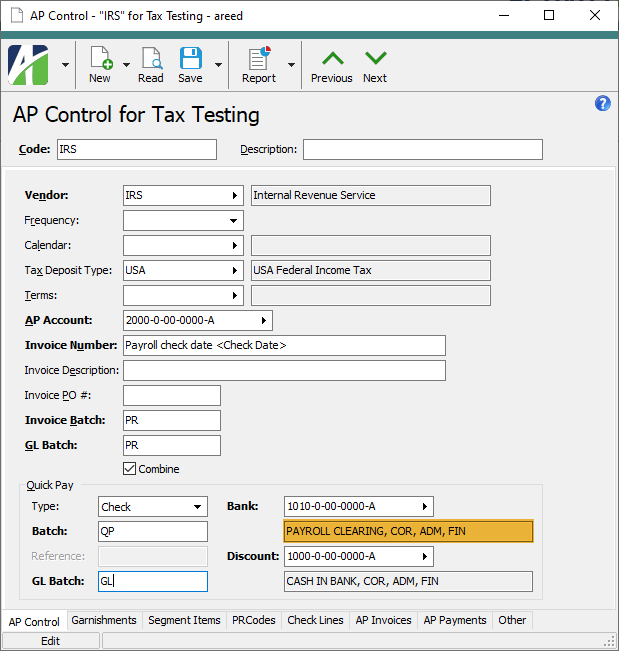
Task: Switch to the AP Invoices tab
Action: click(x=383, y=620)
